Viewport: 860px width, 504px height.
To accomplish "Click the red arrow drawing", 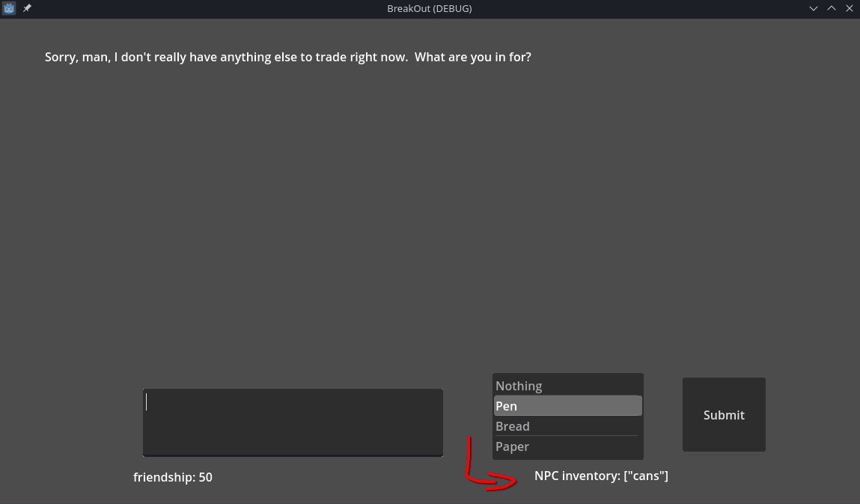I will click(x=483, y=473).
